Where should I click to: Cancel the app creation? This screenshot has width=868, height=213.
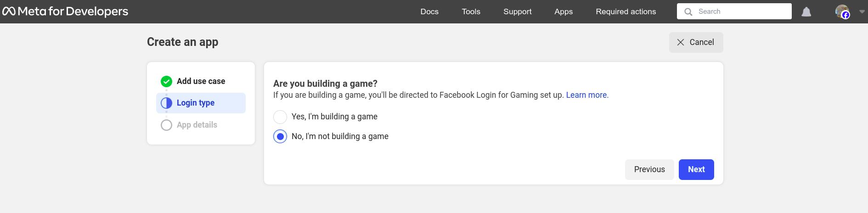(x=696, y=42)
